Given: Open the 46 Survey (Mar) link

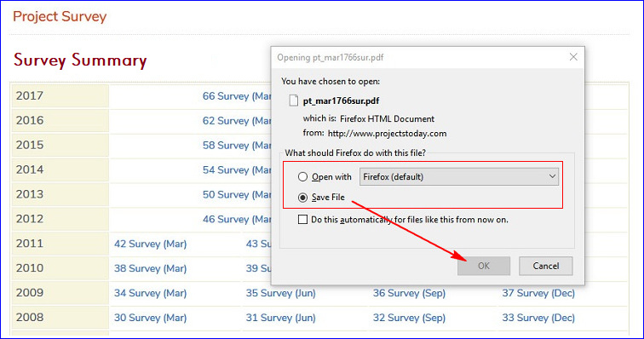Looking at the screenshot, I should pyautogui.click(x=237, y=220).
